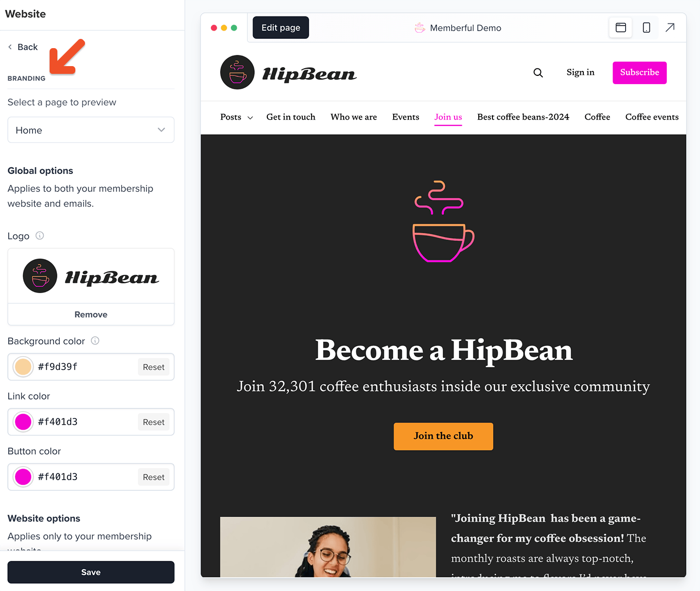Open the Background color swatch

pos(23,367)
